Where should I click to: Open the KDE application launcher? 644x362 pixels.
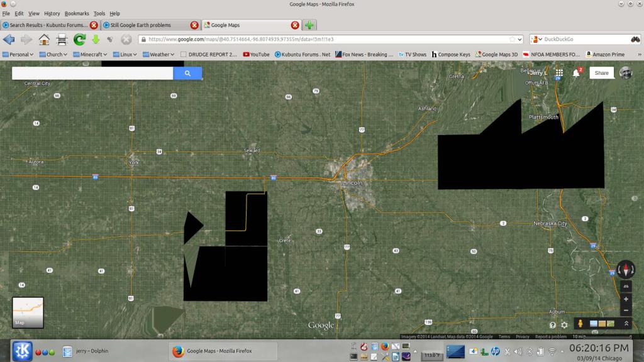click(21, 351)
